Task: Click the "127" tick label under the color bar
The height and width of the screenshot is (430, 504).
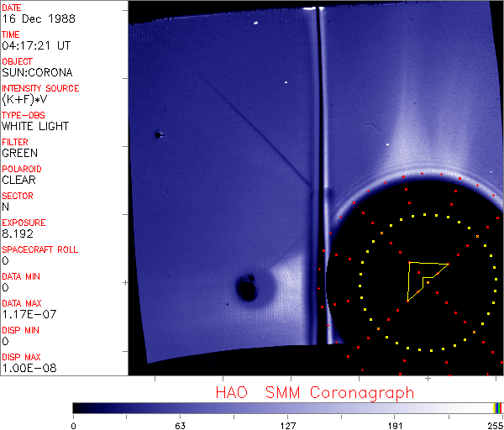Action: pyautogui.click(x=288, y=426)
